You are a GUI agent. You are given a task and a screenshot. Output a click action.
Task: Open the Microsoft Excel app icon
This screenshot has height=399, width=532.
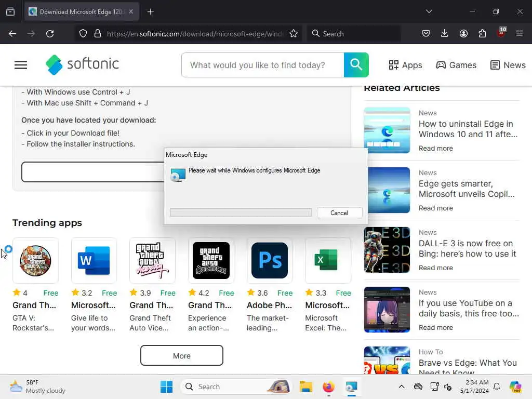tap(328, 261)
